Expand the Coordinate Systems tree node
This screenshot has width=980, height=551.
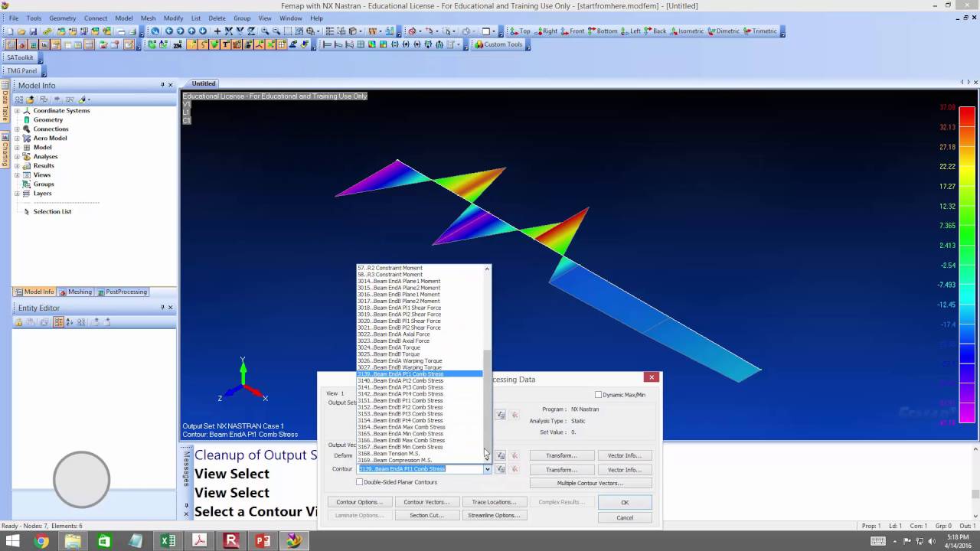pos(17,111)
